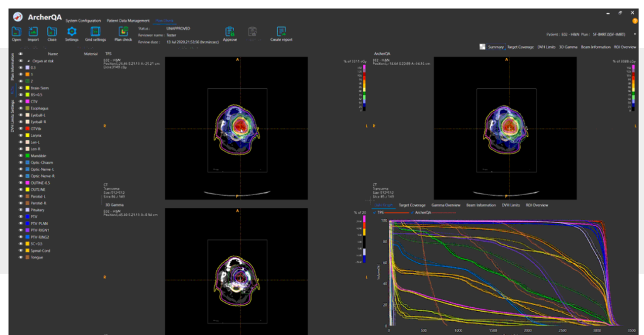The image size is (644, 335).
Task: Click the Material column header
Action: click(x=91, y=54)
